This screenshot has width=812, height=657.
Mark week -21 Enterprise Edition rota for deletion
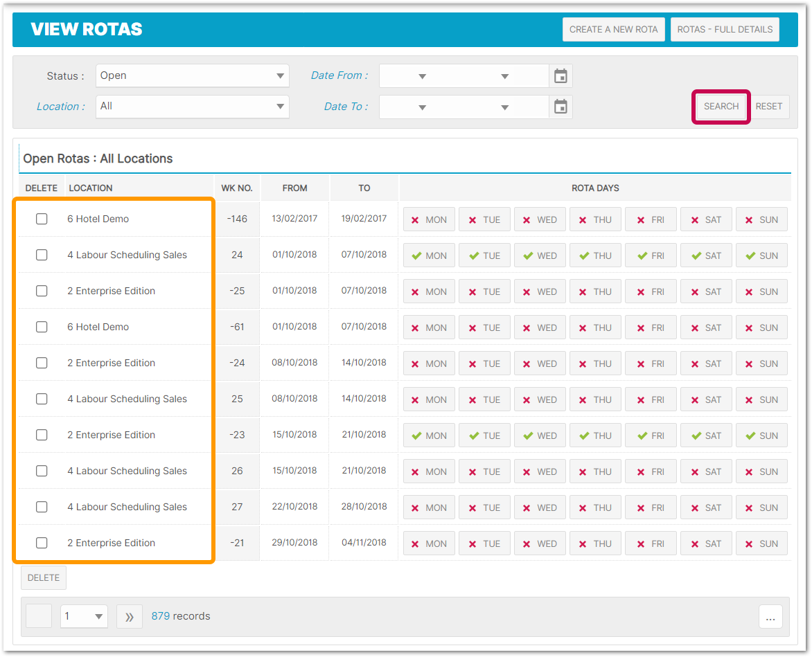42,543
